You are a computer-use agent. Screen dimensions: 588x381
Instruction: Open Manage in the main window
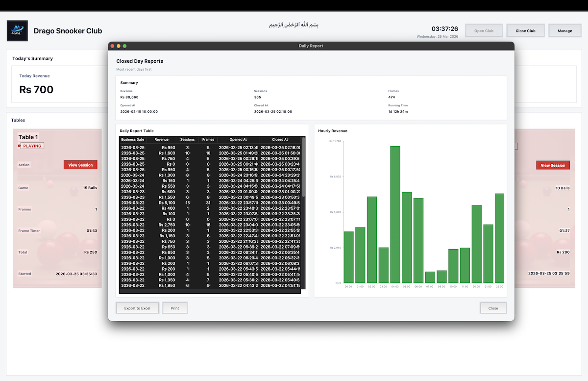pos(564,31)
